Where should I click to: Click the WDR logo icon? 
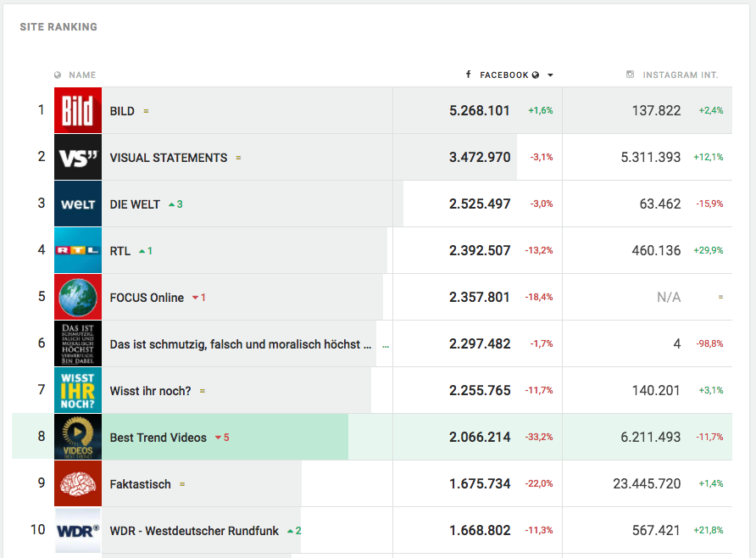click(x=78, y=531)
